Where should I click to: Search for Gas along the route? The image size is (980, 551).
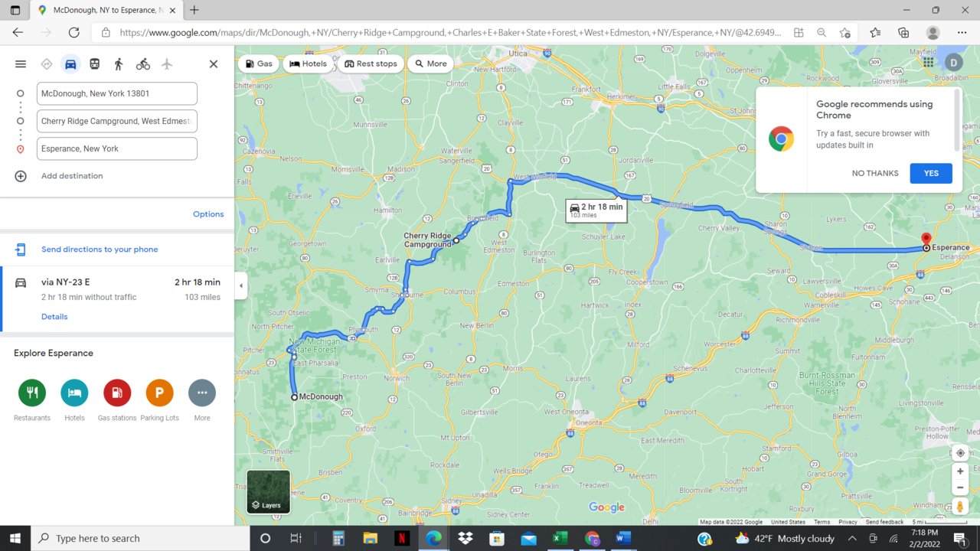[259, 64]
